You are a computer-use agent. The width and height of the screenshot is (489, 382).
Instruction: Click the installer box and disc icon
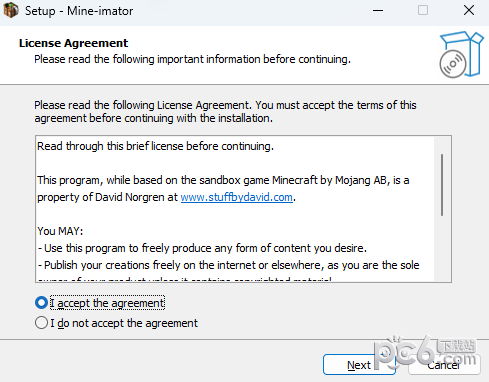[x=461, y=55]
